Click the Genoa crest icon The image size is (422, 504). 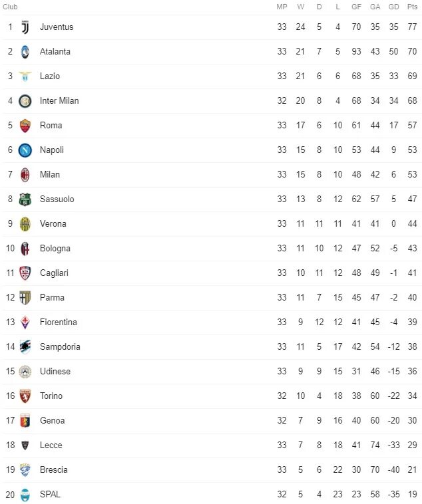pyautogui.click(x=25, y=421)
